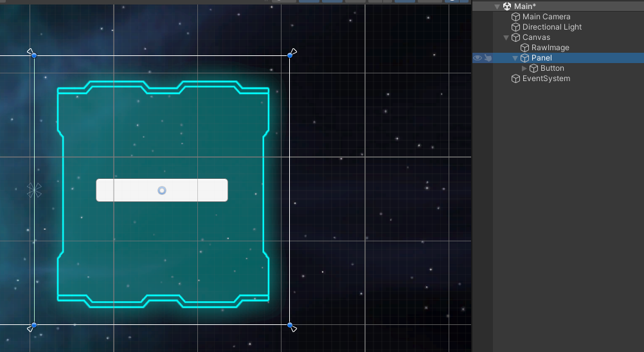Viewport: 644px width, 352px height.
Task: Click the Panel pivot circle in the scene
Action: [x=162, y=190]
